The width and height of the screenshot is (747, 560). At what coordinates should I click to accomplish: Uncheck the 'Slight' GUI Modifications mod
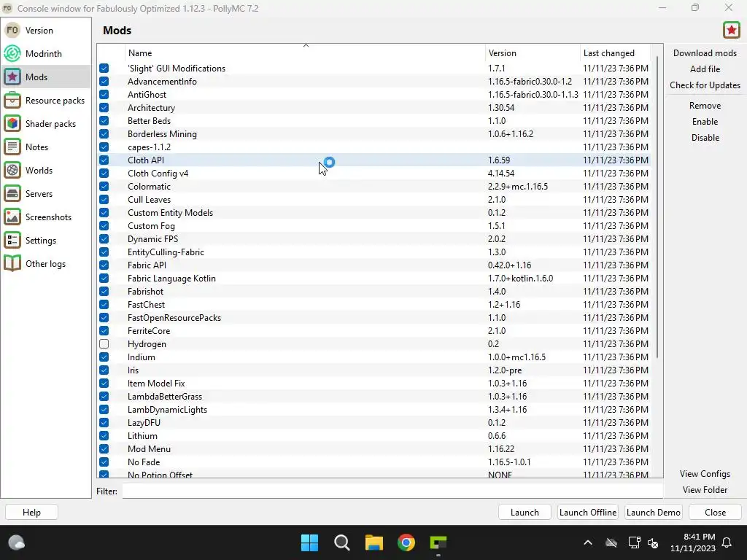(104, 69)
